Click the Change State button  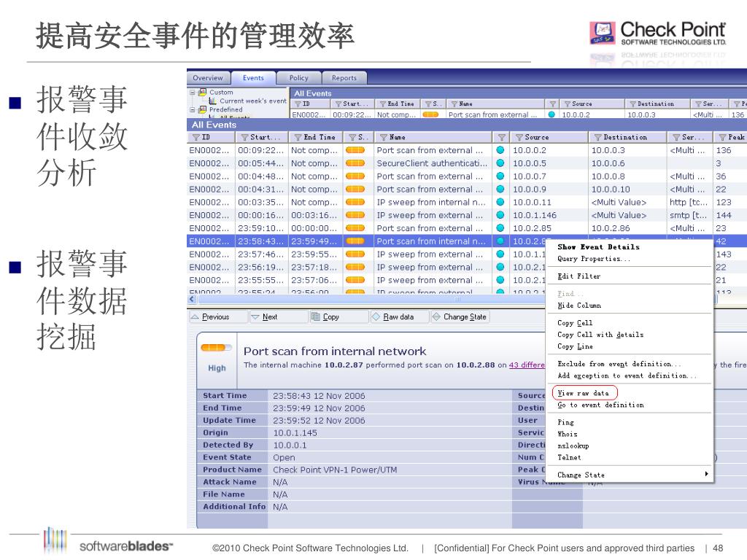[x=460, y=316]
